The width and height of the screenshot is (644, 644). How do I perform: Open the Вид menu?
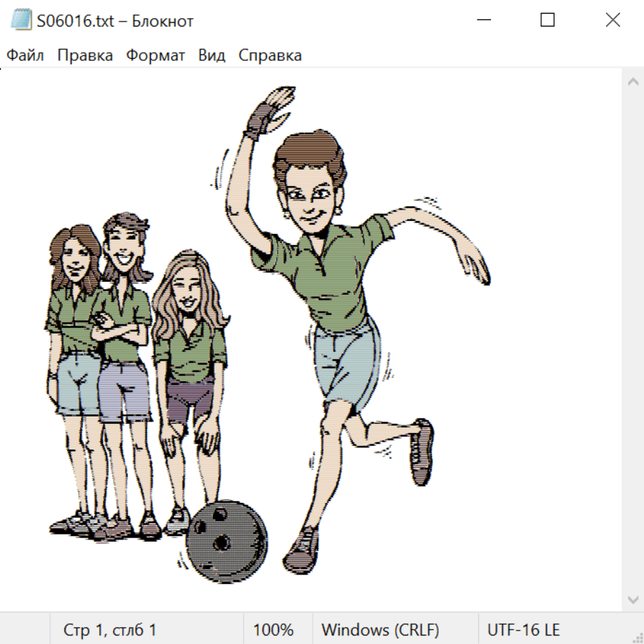(x=212, y=56)
